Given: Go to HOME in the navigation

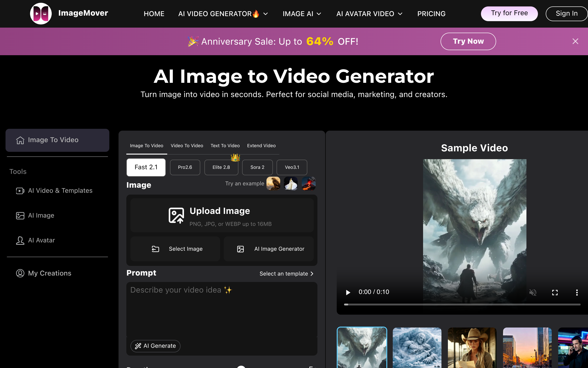Looking at the screenshot, I should point(154,14).
